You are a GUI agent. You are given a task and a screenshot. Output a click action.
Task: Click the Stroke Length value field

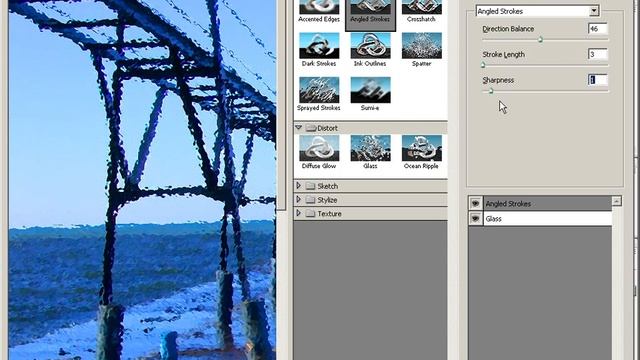(598, 54)
